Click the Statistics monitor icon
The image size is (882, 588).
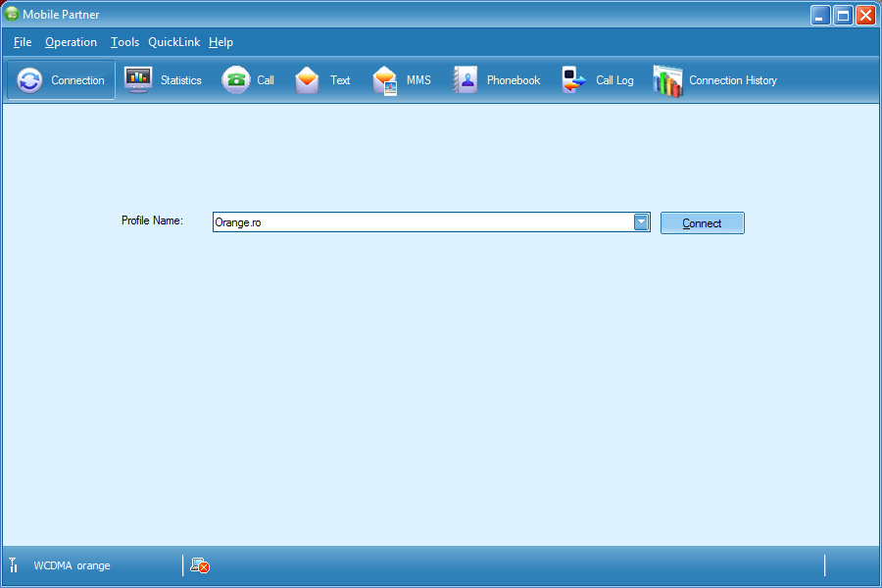(x=138, y=80)
